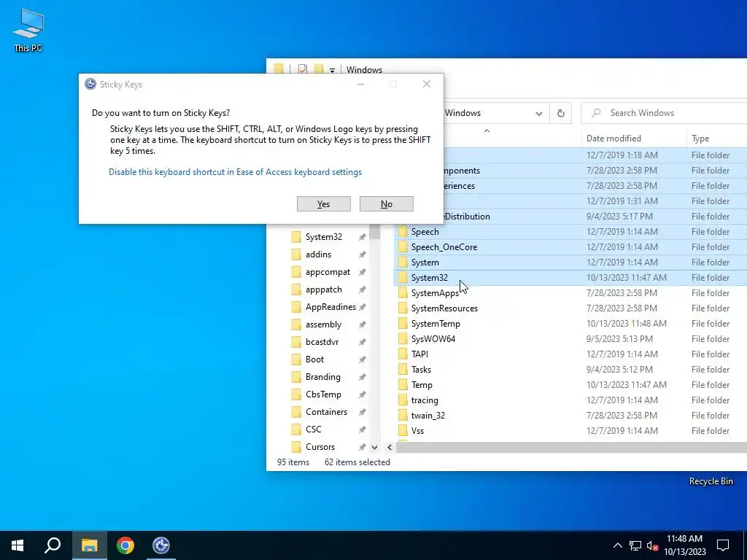Select AppReadines in the navigation pane
The width and height of the screenshot is (747, 560).
pos(330,307)
